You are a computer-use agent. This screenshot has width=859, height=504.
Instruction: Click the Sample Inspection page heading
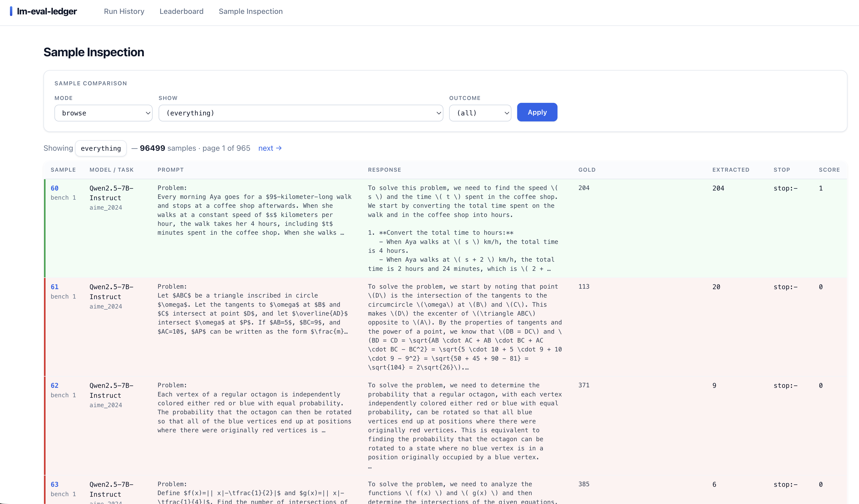(x=94, y=52)
